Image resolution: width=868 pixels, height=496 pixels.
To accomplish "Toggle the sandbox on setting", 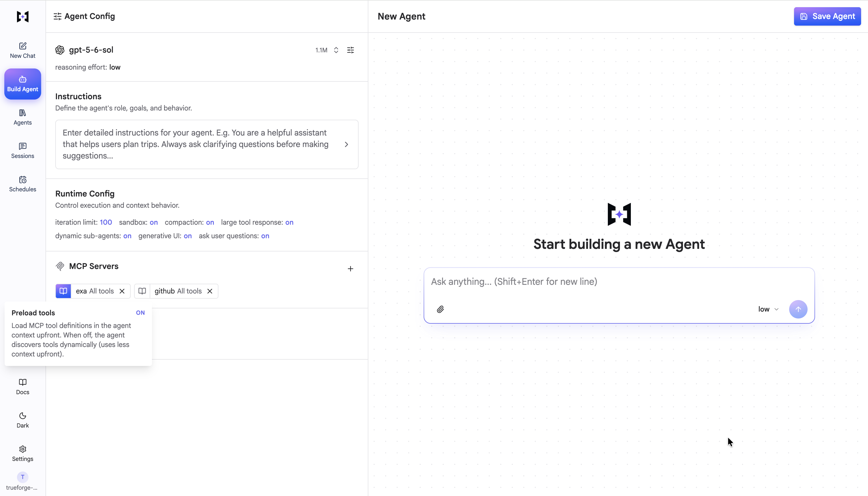I will (154, 222).
